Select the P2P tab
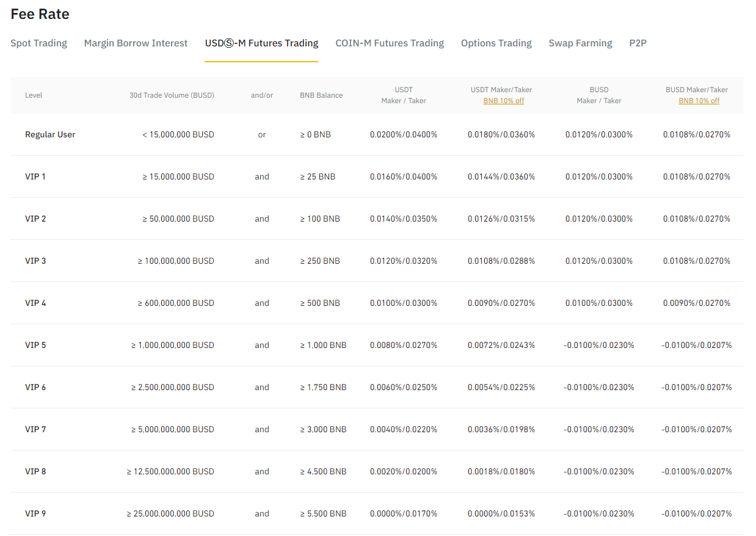Screen dimensions: 756x536 click(638, 43)
